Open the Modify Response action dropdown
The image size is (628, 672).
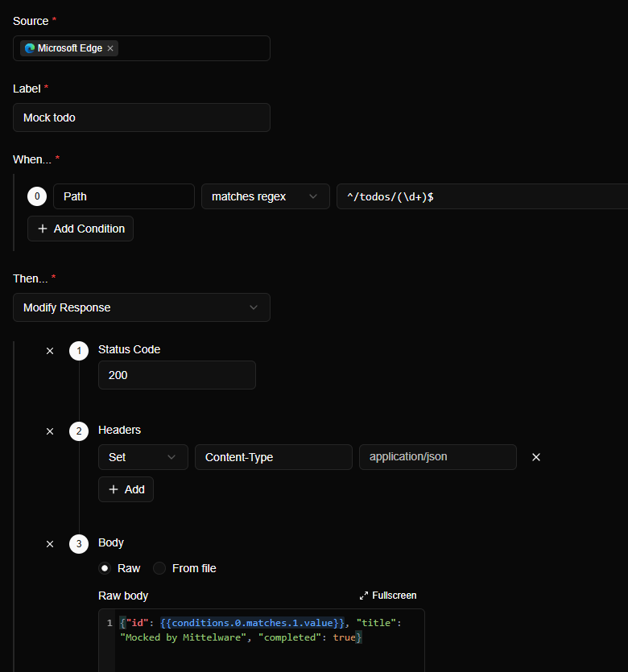[142, 307]
